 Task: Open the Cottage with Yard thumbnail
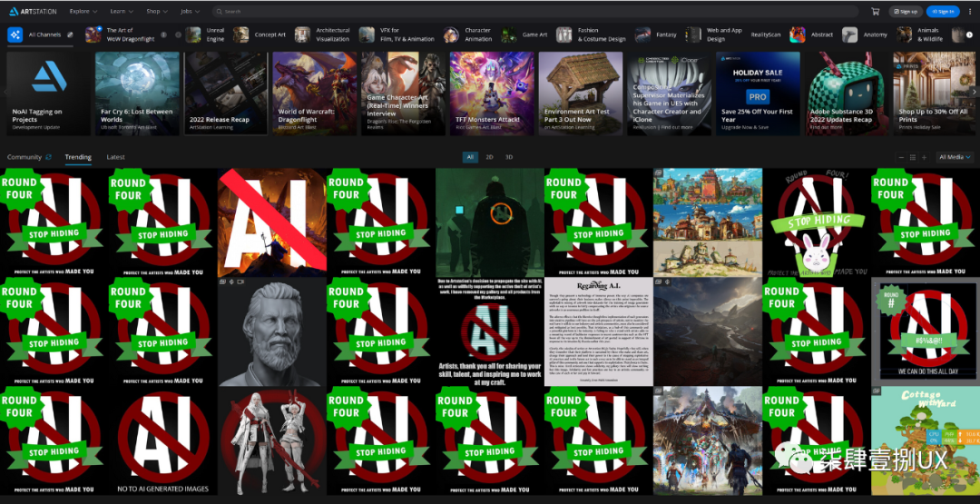pyautogui.click(x=926, y=440)
